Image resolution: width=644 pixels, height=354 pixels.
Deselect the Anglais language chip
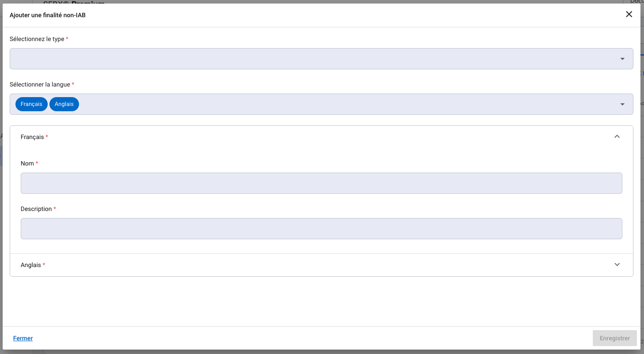pos(64,104)
